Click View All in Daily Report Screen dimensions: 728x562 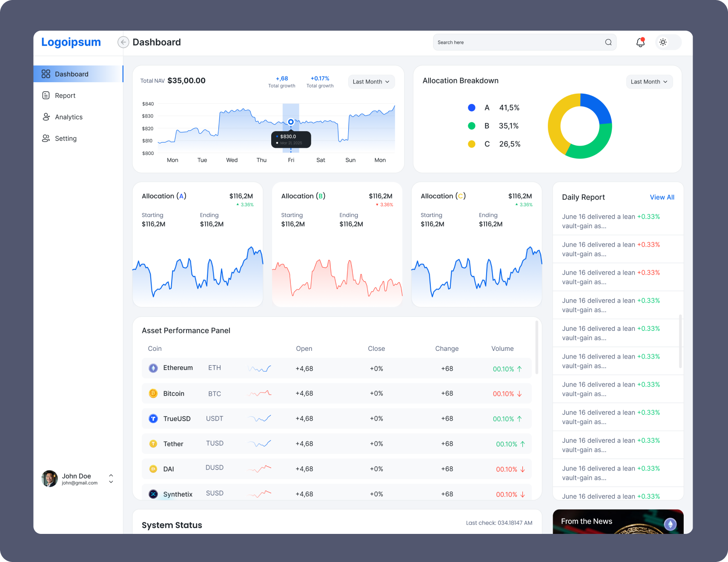[662, 197]
